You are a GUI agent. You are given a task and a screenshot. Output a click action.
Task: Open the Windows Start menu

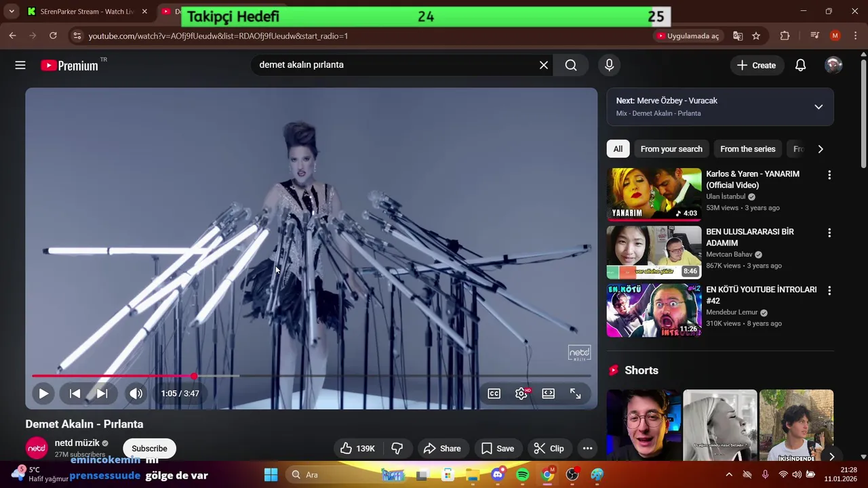point(271,474)
